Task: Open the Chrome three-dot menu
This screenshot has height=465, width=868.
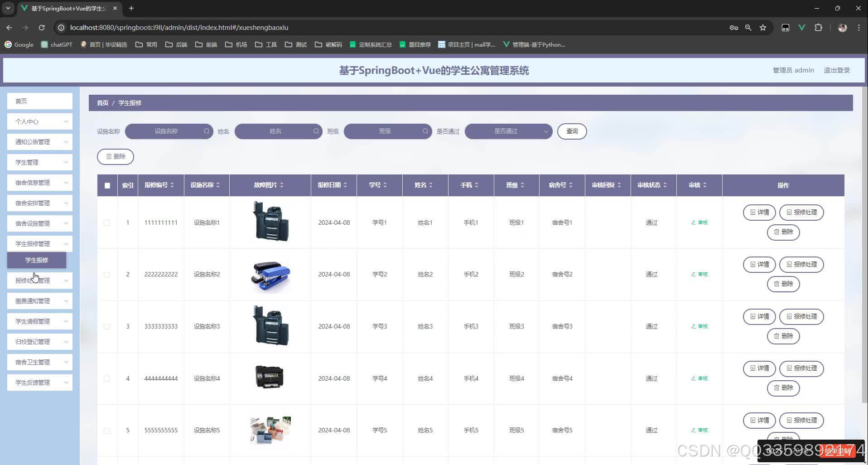Action: pos(859,28)
